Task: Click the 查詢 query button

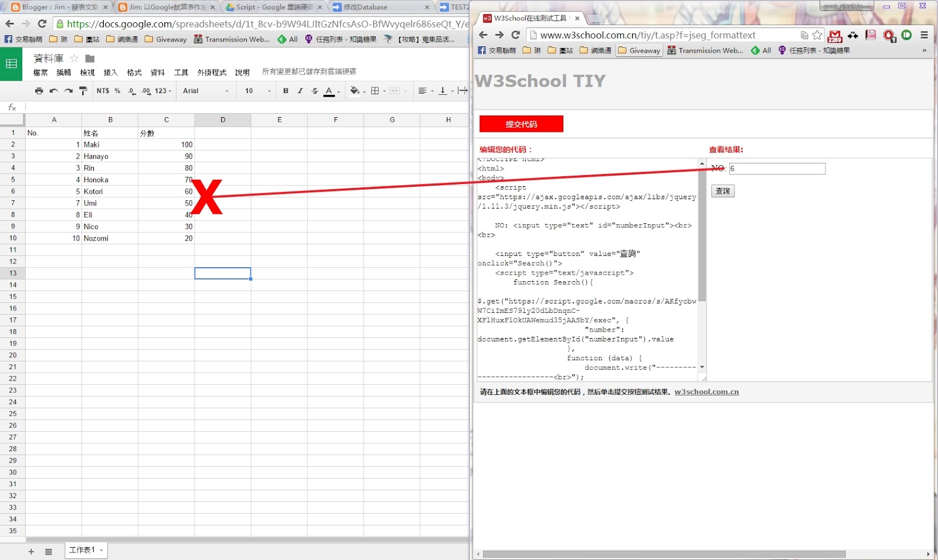Action: point(722,191)
